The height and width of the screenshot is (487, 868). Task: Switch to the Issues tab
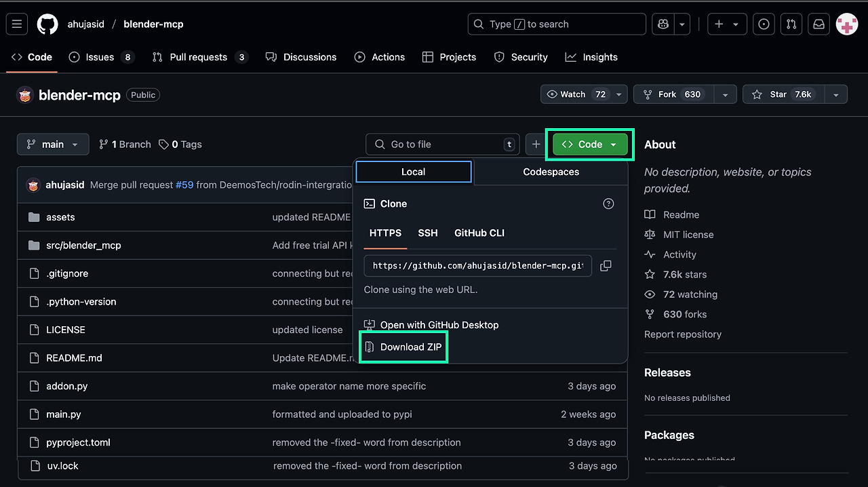pos(102,57)
